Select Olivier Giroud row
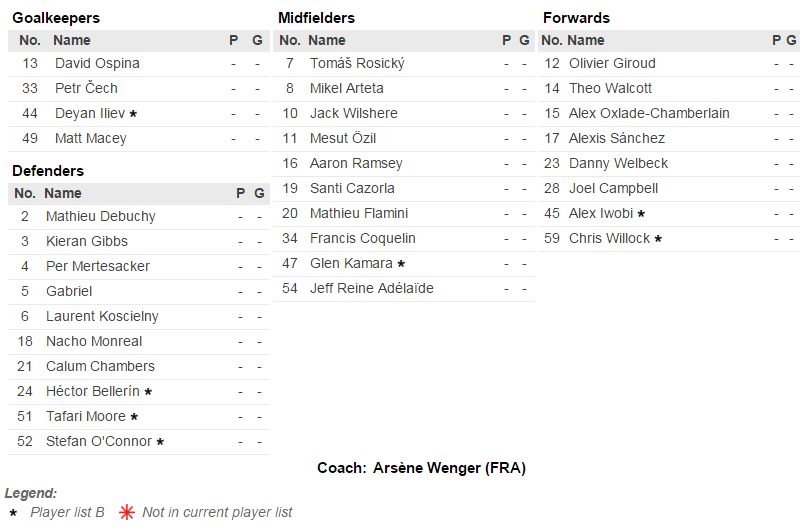Viewport: 808px width, 532px height. [611, 63]
